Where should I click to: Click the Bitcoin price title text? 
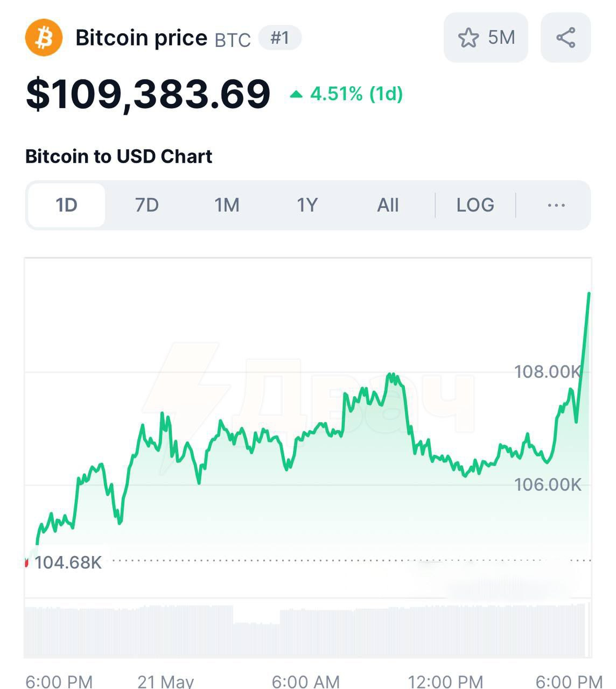(x=141, y=38)
